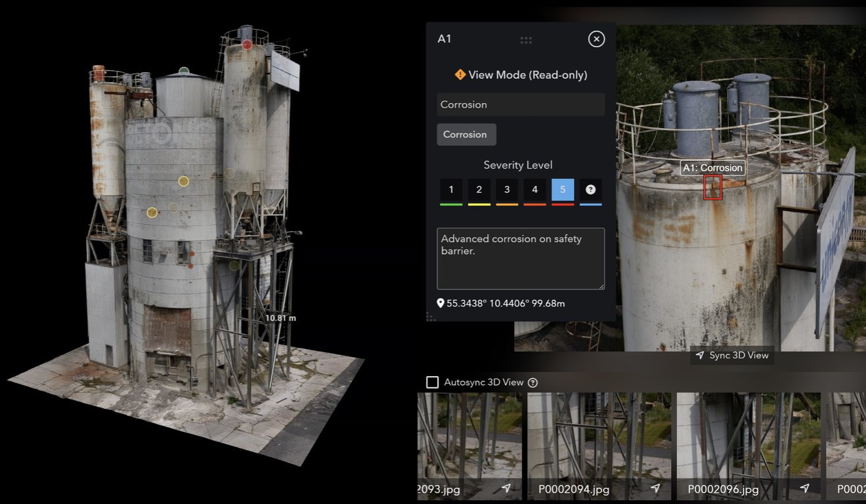Click the green marker on silo roof

click(184, 71)
